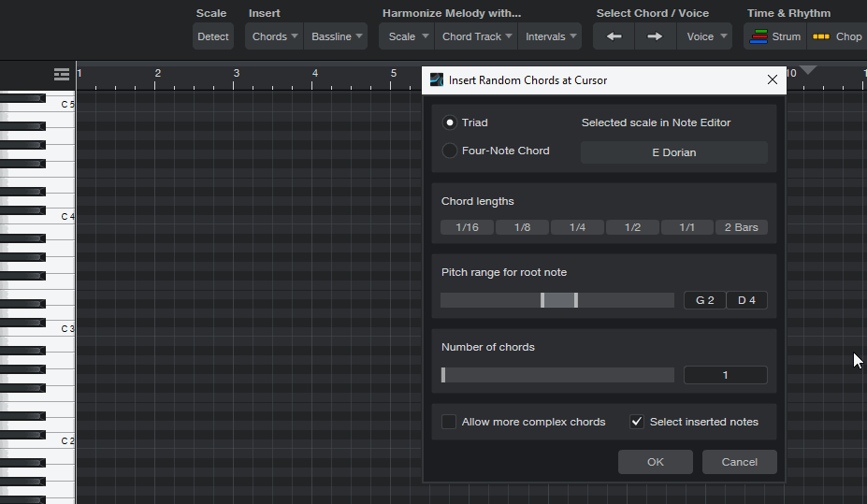Click bar 2 on the timeline ruler
The image size is (867, 504).
pos(157,73)
